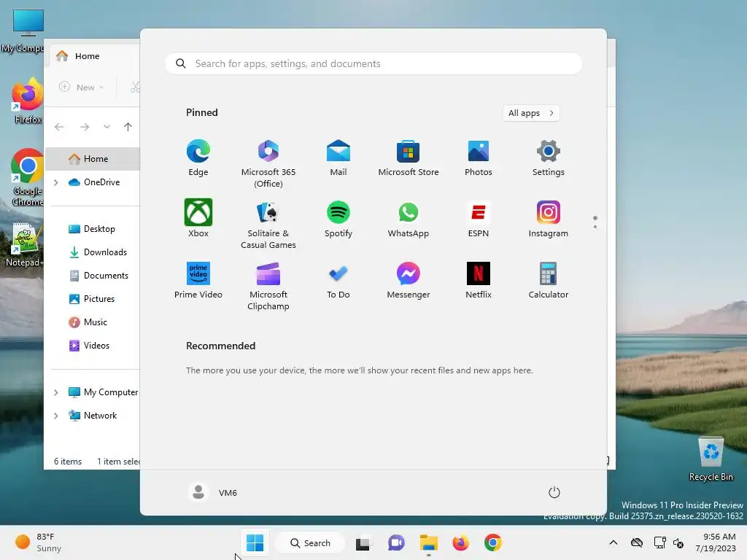Open recent locations dropdown in File Explorer
The height and width of the screenshot is (560, 747).
(x=107, y=127)
